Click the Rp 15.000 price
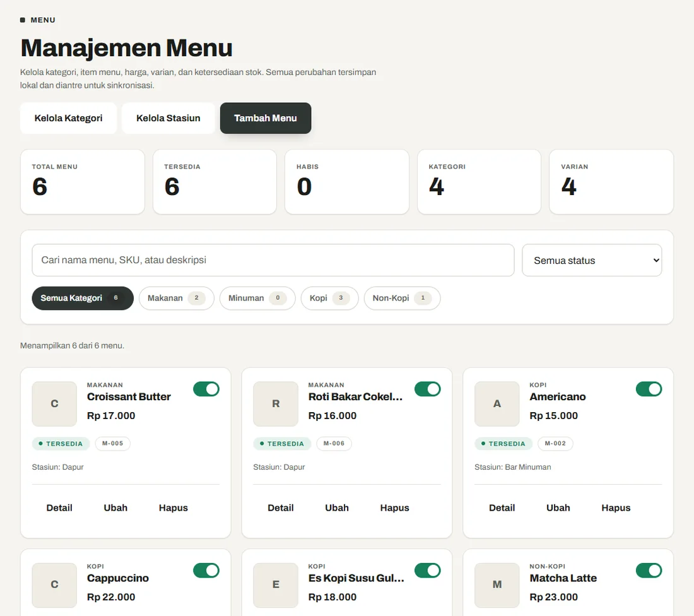The height and width of the screenshot is (616, 694). click(x=554, y=416)
